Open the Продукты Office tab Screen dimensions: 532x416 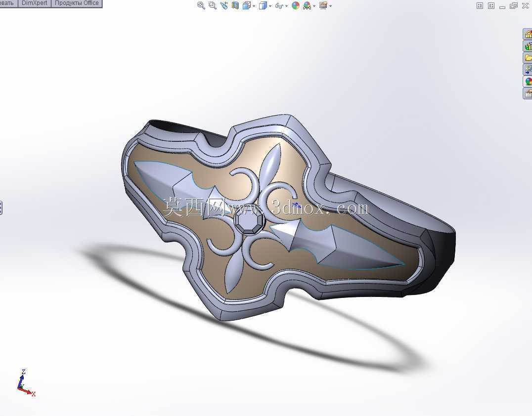click(77, 3)
